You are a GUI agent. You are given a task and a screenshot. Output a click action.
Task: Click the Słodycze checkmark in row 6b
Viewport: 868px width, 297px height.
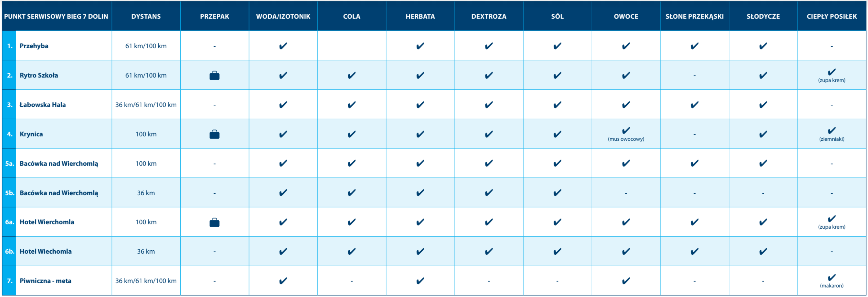click(763, 251)
